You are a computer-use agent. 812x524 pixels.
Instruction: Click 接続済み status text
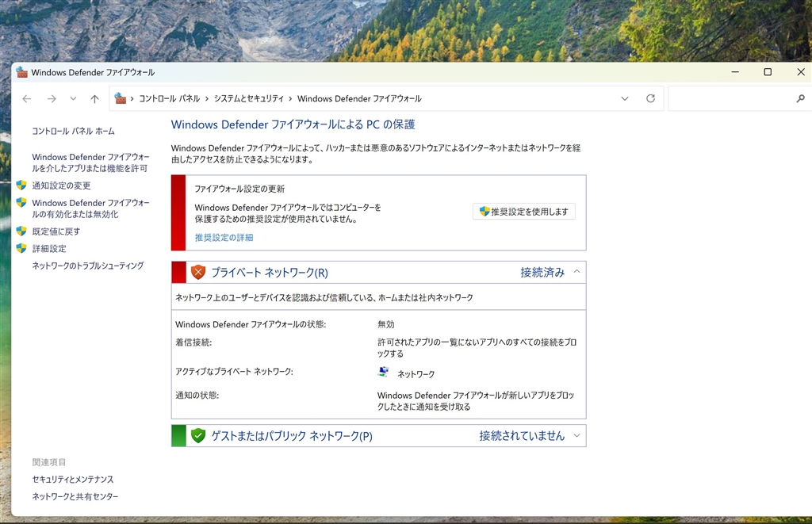click(x=542, y=273)
